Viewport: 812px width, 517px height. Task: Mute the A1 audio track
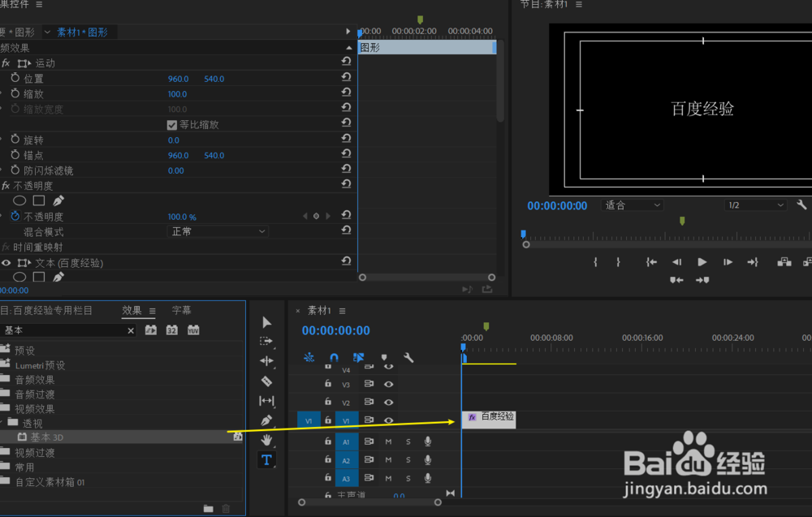point(388,442)
